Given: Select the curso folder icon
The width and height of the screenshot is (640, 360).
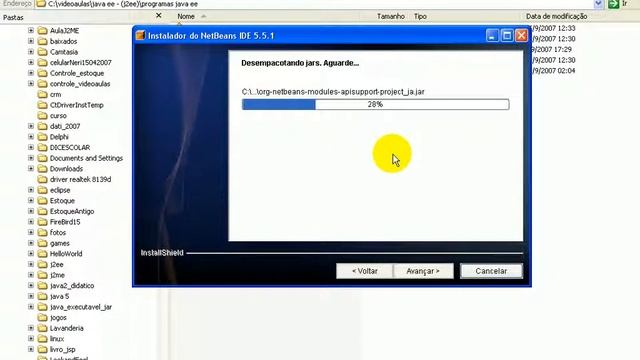Looking at the screenshot, I should pyautogui.click(x=42, y=116).
